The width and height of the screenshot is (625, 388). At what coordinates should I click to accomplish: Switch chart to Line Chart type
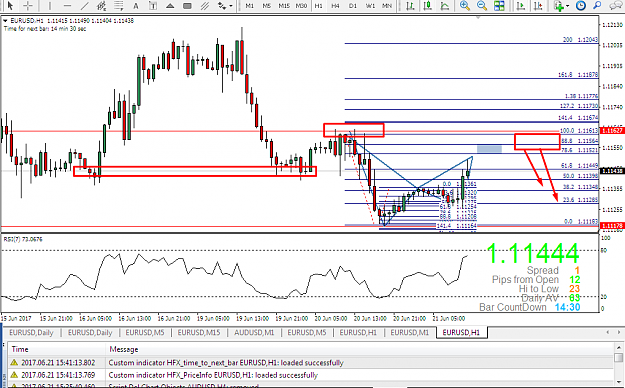(445, 6)
